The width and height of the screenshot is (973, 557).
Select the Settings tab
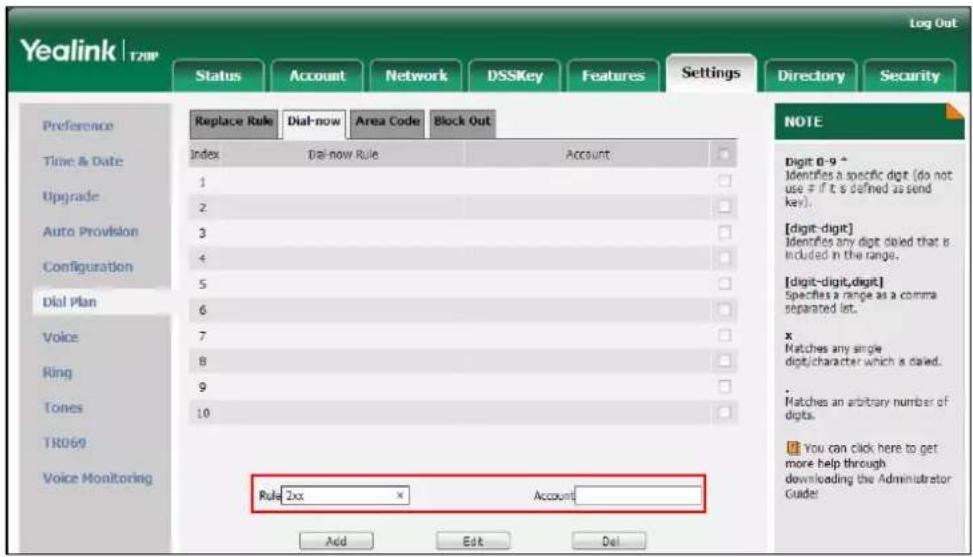point(711,73)
